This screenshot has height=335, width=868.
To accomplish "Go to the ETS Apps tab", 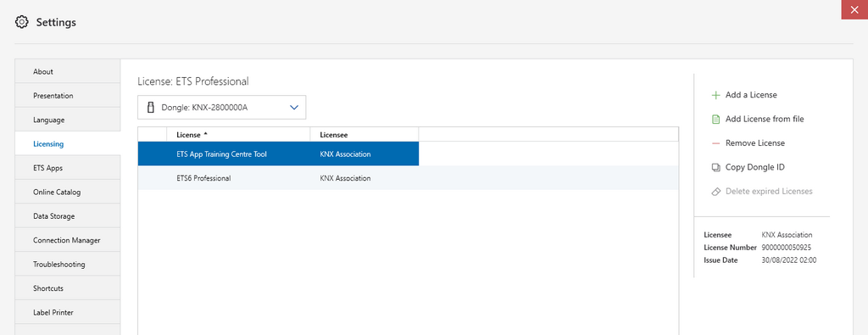I will click(68, 168).
